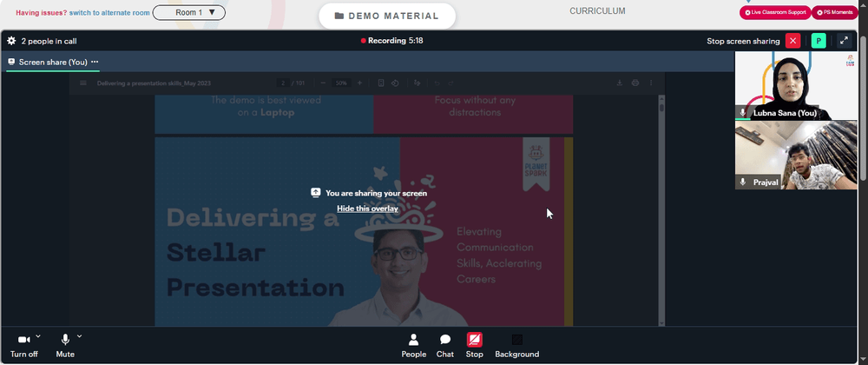Viewport: 868px width, 365px height.
Task: Open the screen share three-dots options menu
Action: point(95,62)
